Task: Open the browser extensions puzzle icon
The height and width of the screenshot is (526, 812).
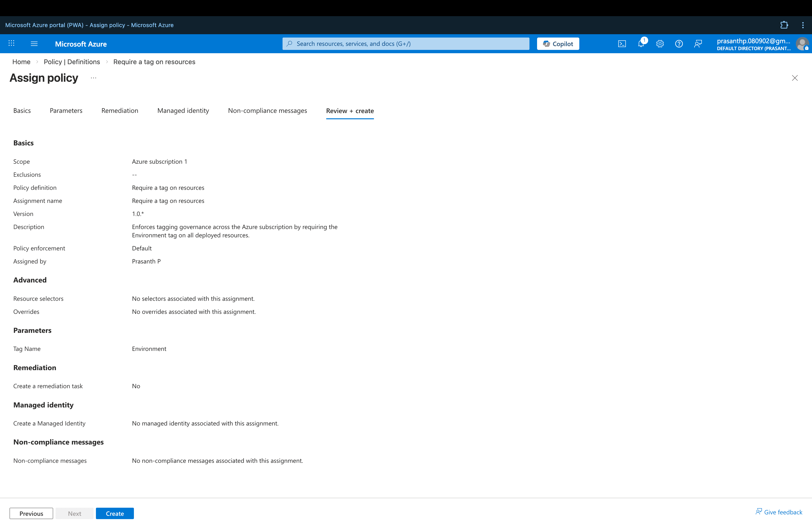Action: pos(784,25)
